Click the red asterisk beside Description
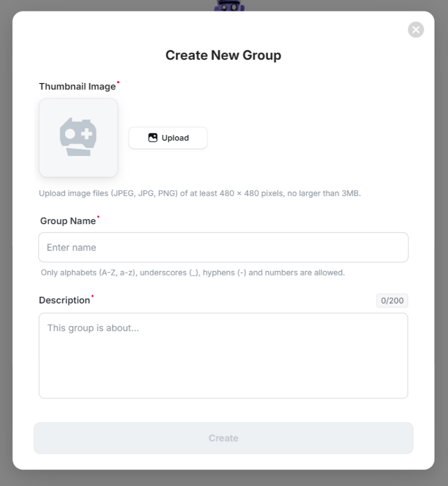 coord(92,296)
